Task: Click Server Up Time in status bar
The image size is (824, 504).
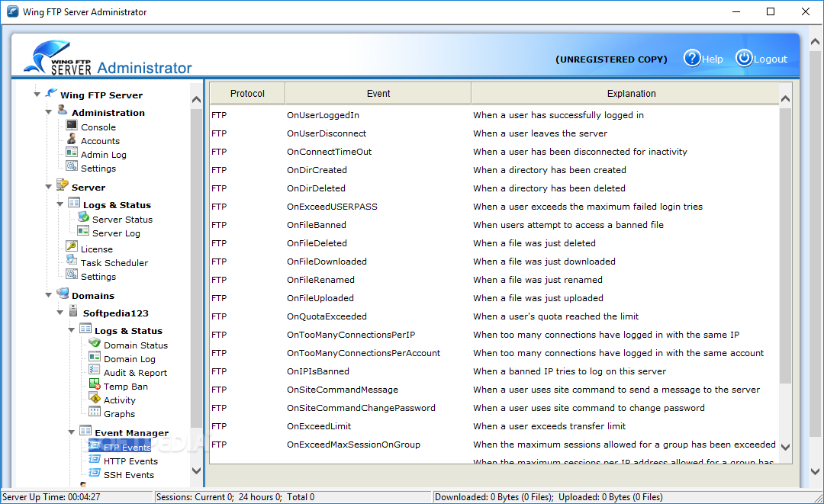Action: (x=51, y=496)
